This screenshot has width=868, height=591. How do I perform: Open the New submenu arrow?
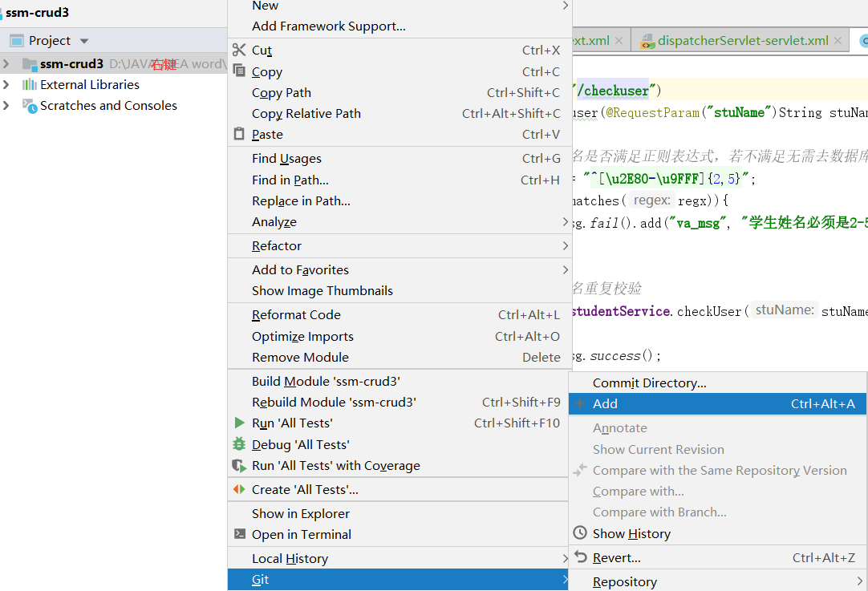click(x=565, y=6)
